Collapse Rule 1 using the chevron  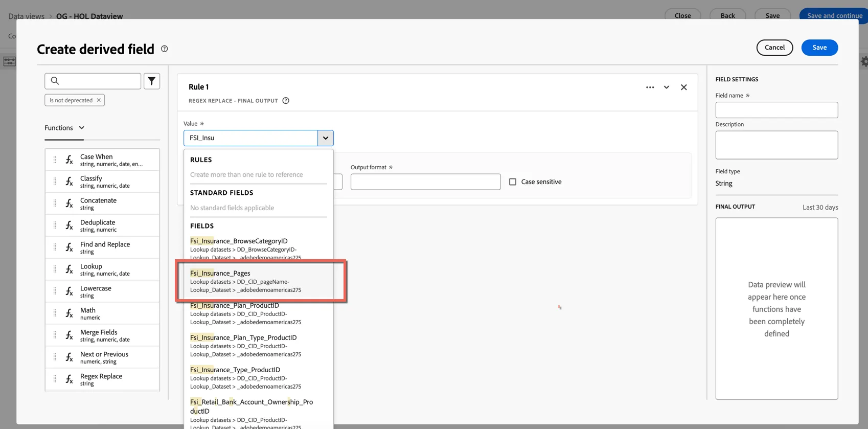click(667, 87)
